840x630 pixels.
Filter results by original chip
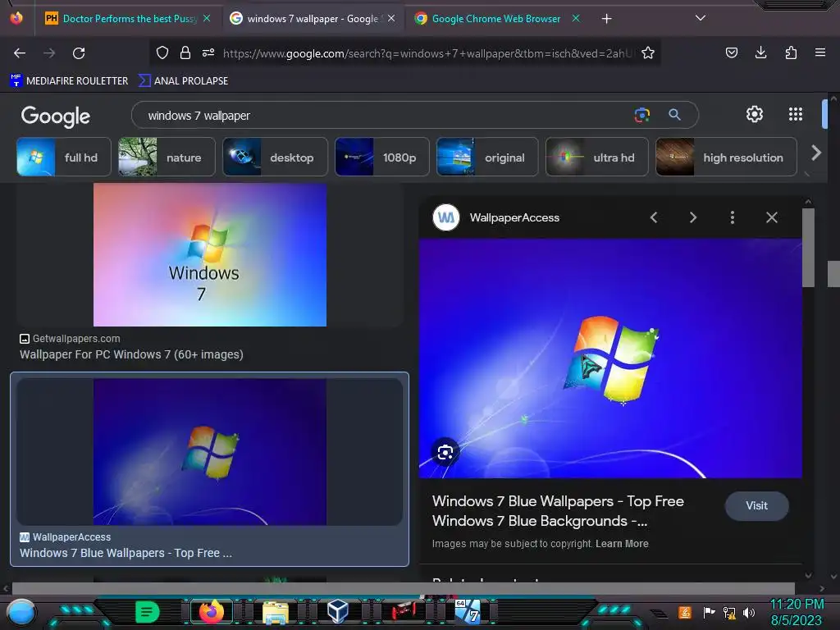tap(487, 157)
